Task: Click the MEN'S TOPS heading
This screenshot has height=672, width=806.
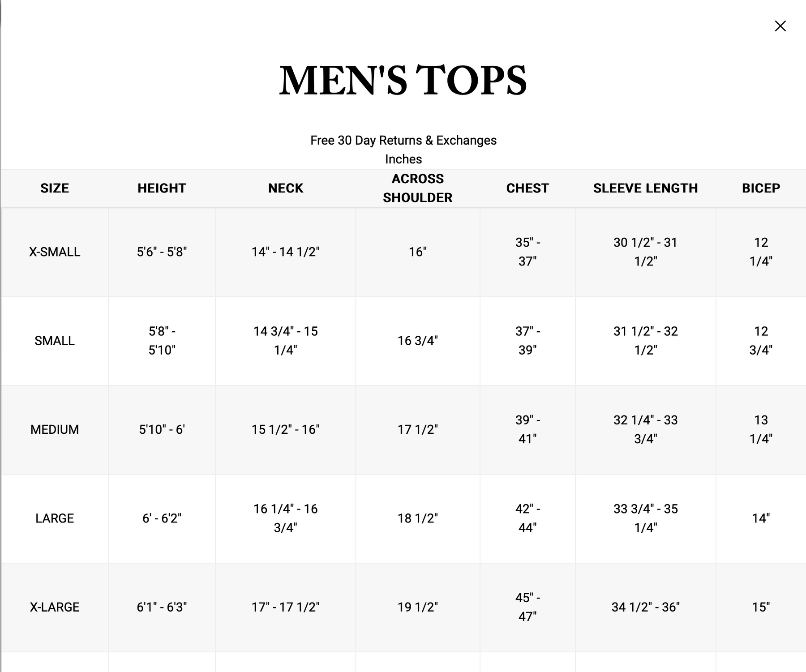Action: click(x=403, y=80)
